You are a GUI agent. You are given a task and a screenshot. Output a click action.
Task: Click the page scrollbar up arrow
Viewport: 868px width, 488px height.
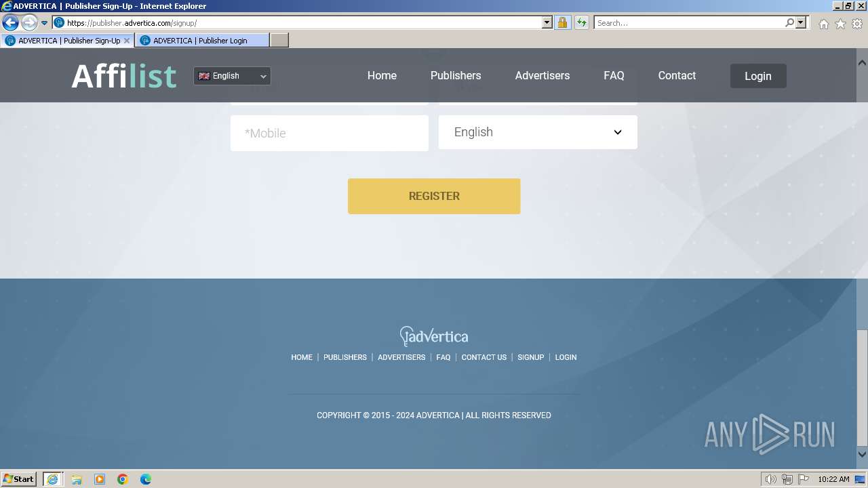[862, 62]
